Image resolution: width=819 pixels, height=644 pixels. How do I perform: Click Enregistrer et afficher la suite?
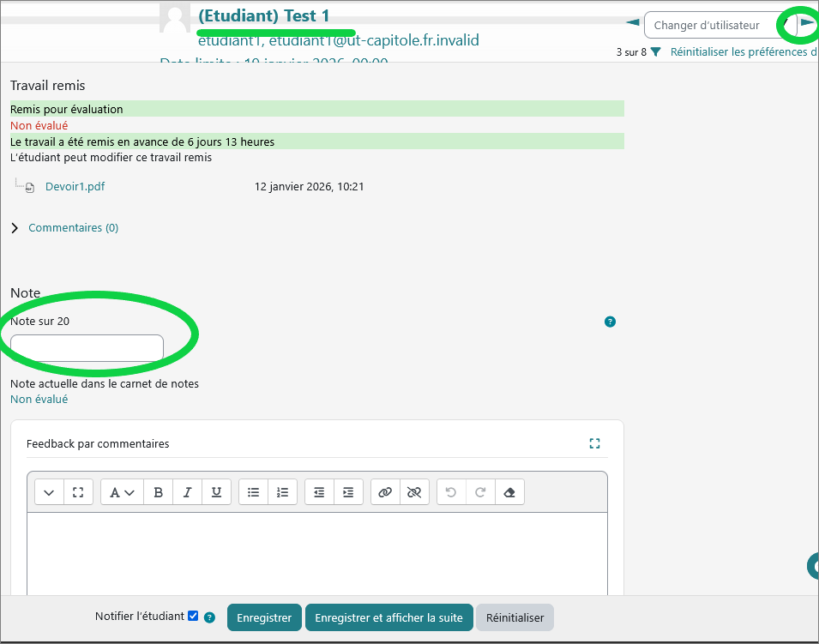click(x=388, y=617)
